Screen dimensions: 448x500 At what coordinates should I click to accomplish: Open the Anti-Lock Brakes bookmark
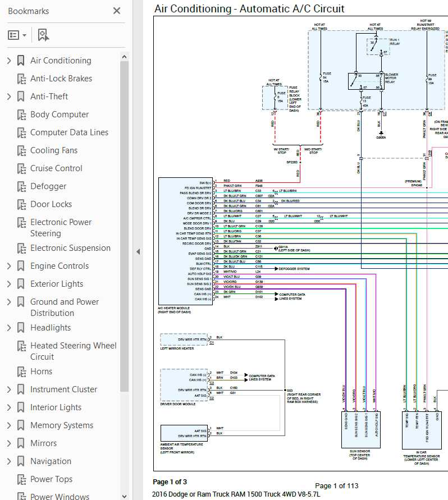point(61,79)
